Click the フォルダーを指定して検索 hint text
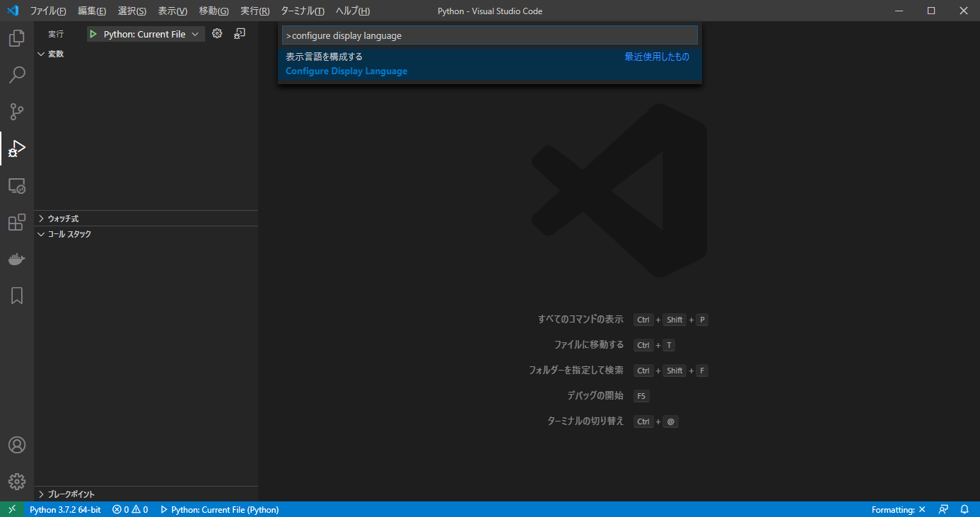 coord(576,370)
